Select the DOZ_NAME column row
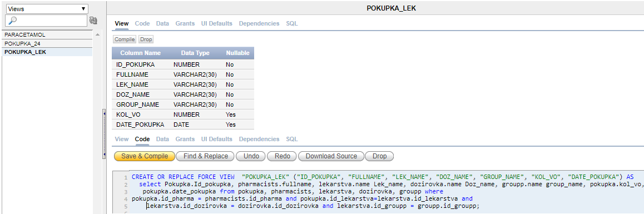644x214 pixels. tap(183, 94)
